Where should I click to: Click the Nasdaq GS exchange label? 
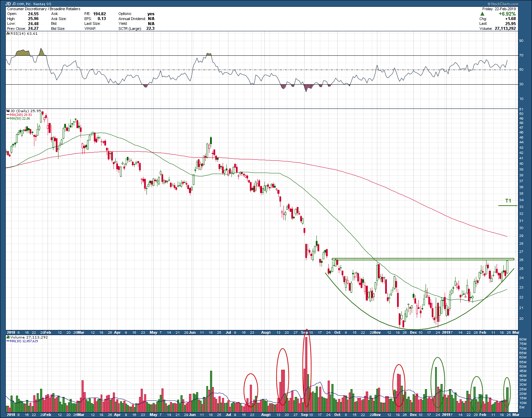42,4
